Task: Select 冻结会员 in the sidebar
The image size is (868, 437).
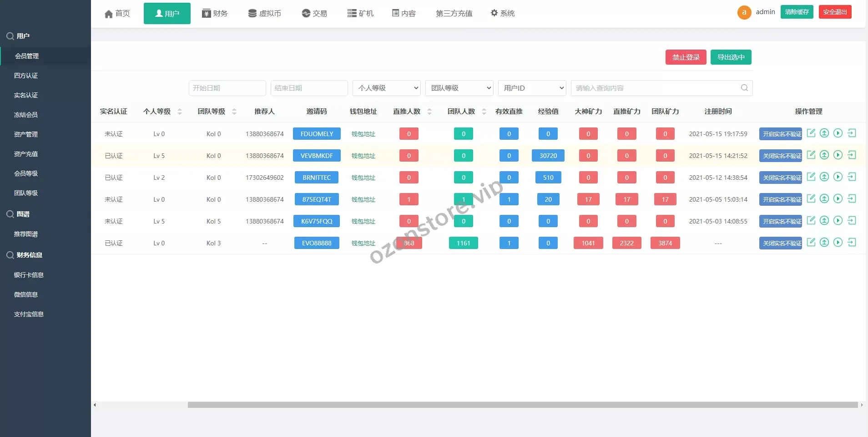Action: [26, 115]
